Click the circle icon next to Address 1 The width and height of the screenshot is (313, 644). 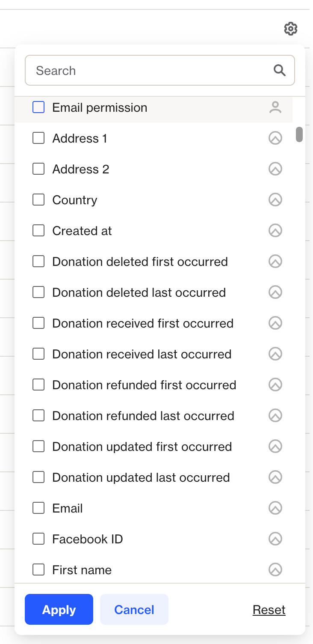275,138
